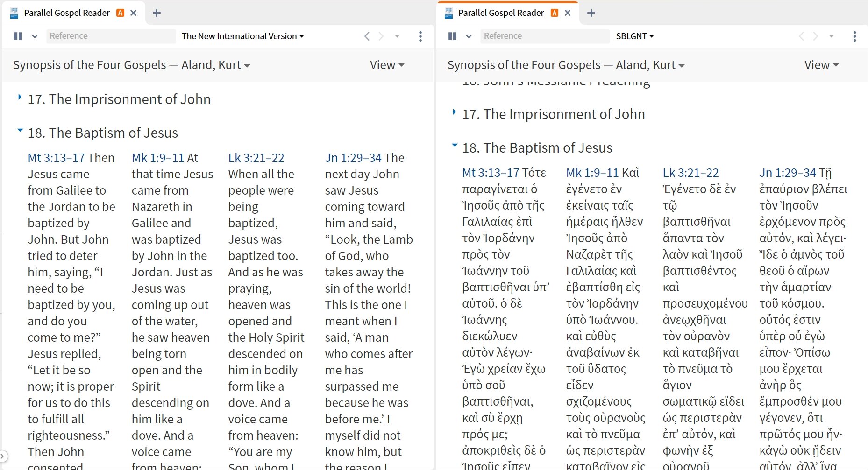Open the SBLGNT version dropdown
The image size is (868, 470).
click(x=634, y=36)
